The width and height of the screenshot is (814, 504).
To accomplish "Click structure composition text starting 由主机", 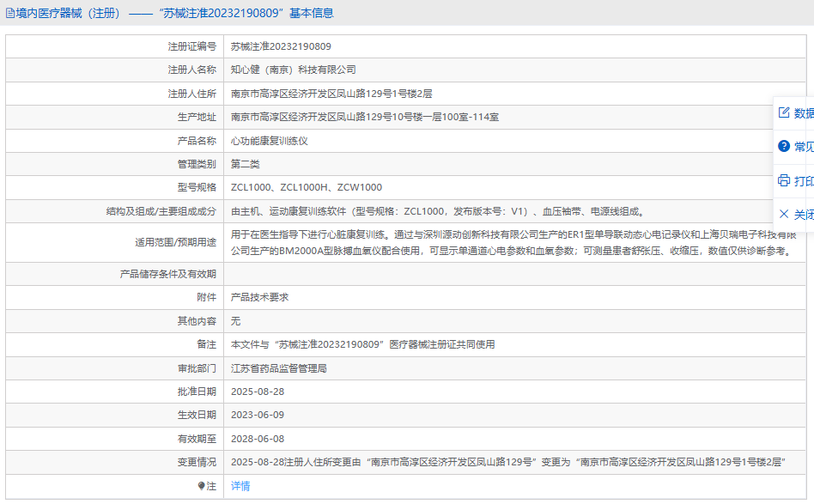I will 439,212.
